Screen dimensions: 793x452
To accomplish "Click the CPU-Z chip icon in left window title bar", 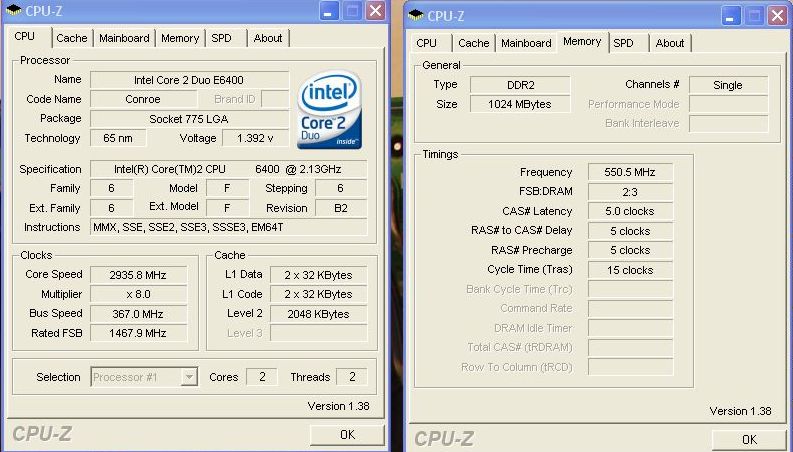I will coord(14,10).
